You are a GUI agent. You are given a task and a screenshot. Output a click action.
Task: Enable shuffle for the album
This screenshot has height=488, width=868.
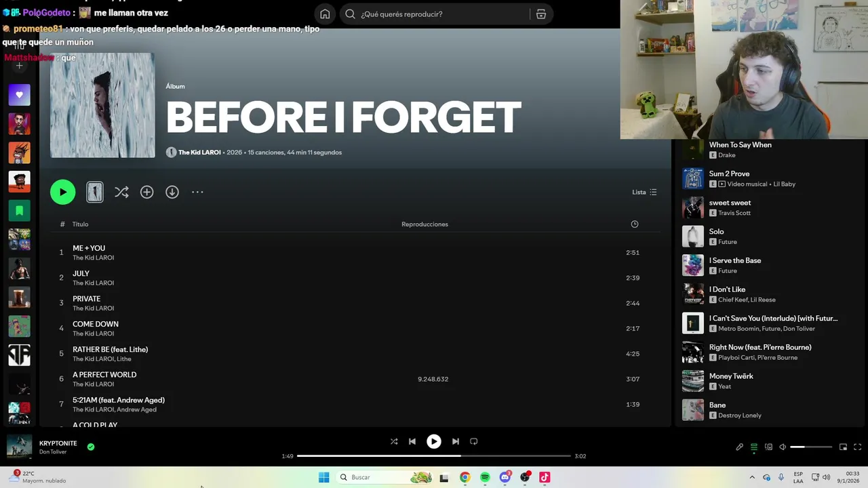pyautogui.click(x=121, y=192)
